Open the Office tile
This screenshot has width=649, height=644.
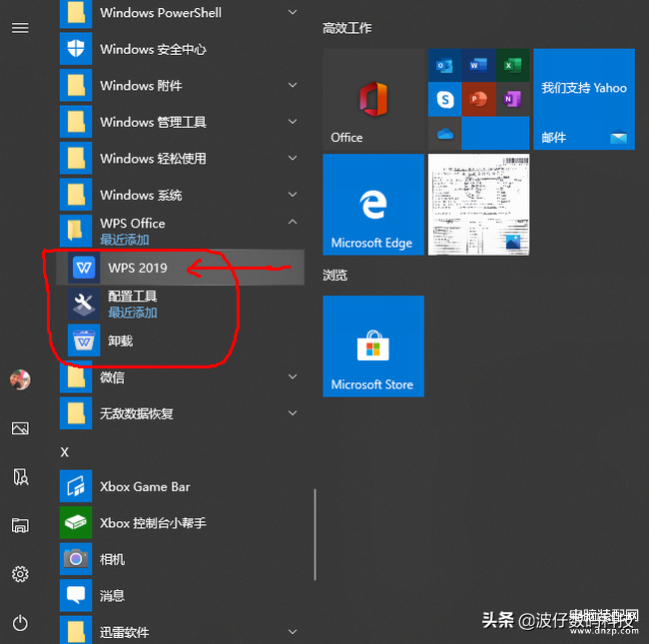click(373, 99)
